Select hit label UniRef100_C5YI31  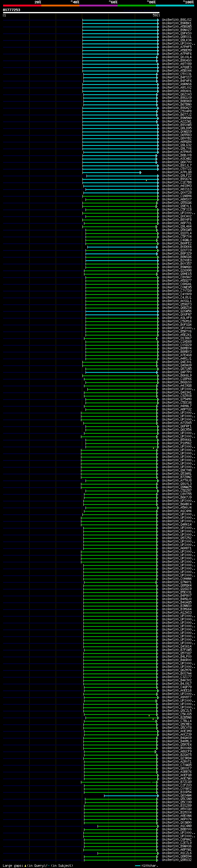coord(177,74)
